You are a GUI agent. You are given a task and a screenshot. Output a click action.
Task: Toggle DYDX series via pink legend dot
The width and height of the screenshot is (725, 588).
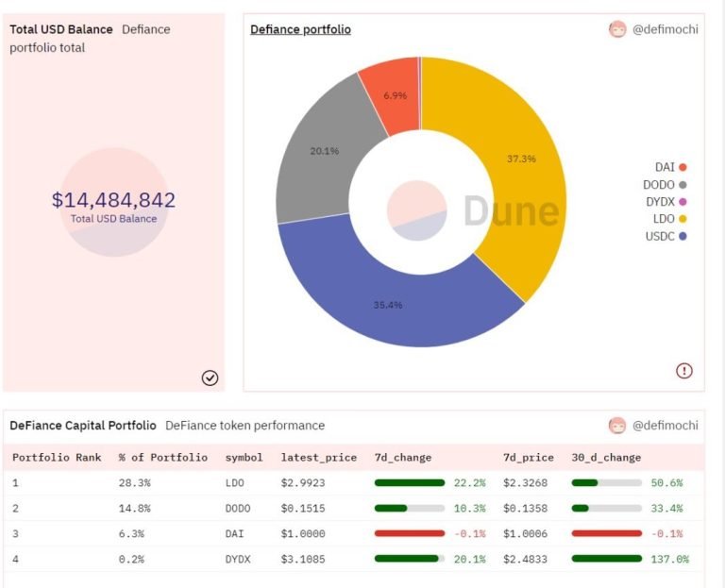point(683,202)
